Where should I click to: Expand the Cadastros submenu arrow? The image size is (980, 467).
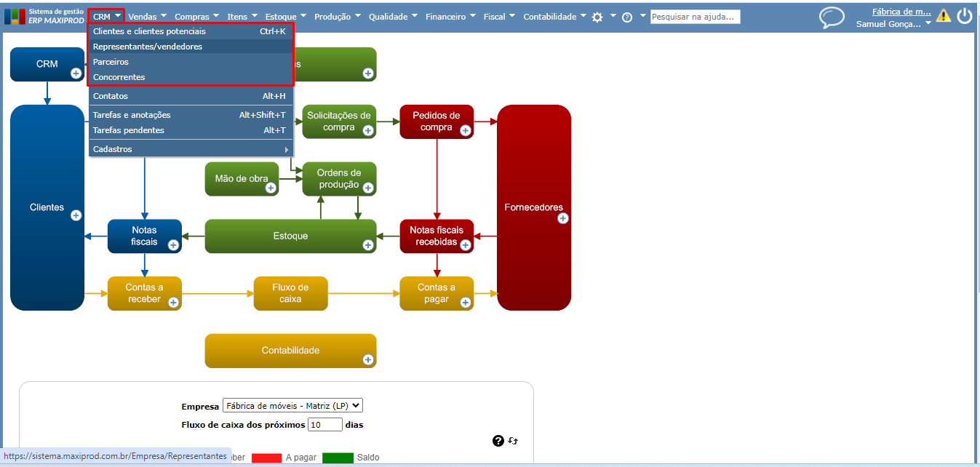[x=287, y=149]
